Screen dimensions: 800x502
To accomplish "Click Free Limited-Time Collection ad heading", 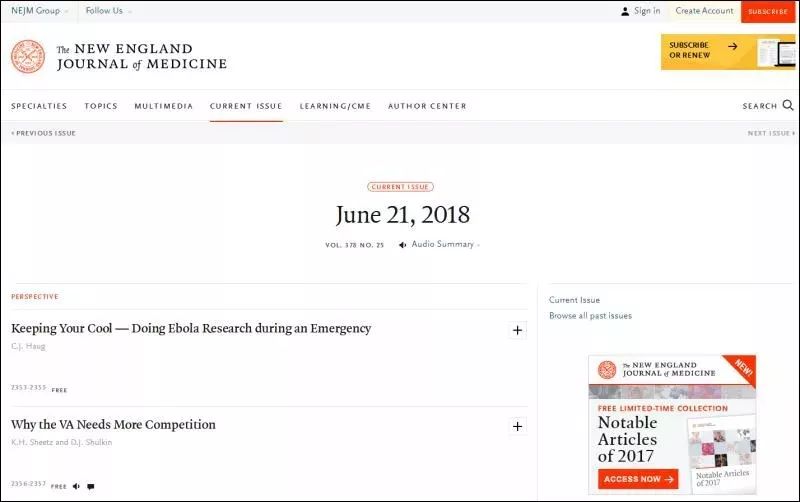I will tap(663, 409).
